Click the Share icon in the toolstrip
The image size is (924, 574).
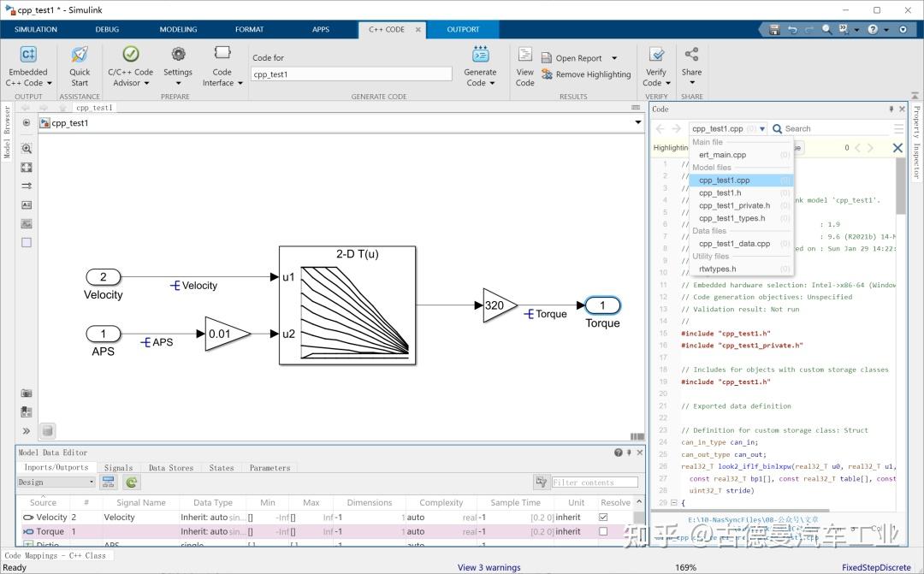691,56
